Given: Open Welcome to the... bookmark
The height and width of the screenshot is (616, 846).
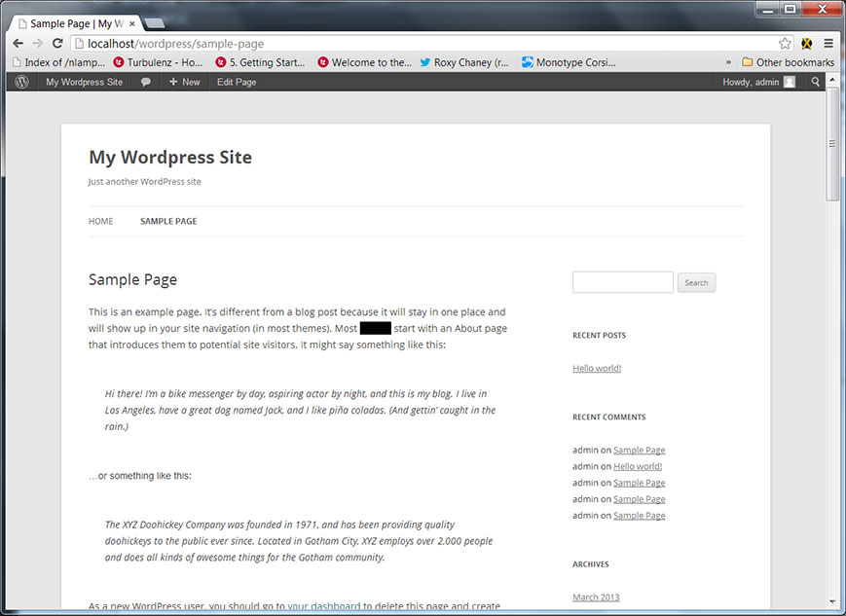Looking at the screenshot, I should 365,62.
